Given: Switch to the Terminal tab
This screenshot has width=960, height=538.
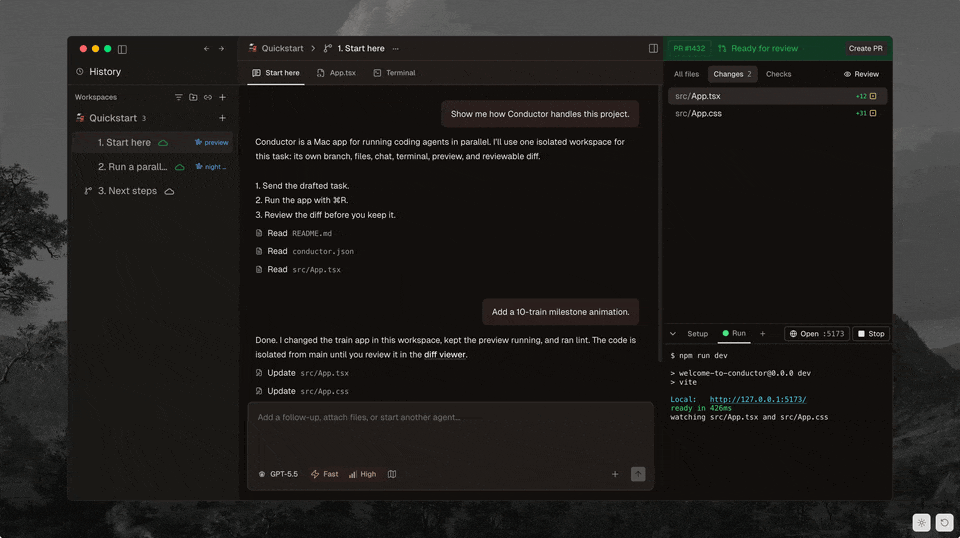Looking at the screenshot, I should 395,73.
